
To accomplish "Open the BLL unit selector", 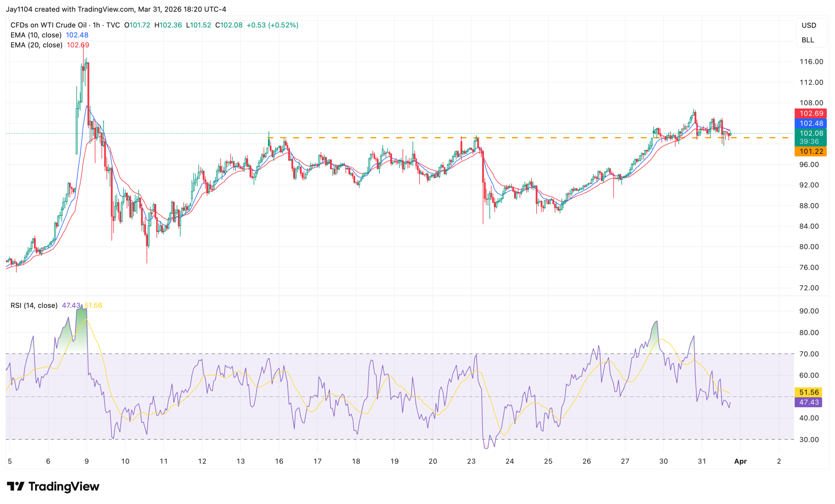I will 808,40.
